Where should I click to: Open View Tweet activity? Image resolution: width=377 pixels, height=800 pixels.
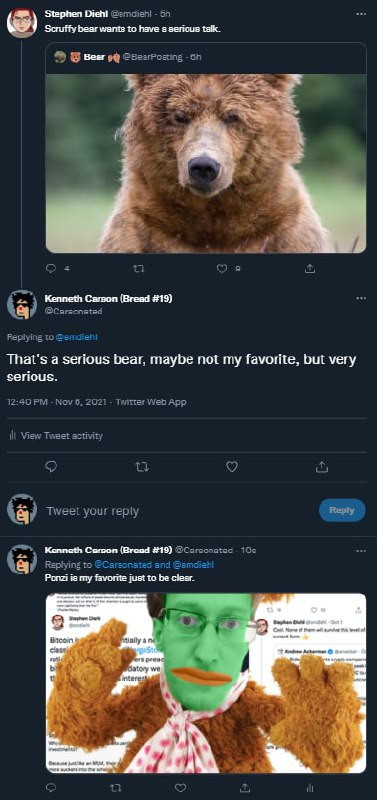56,436
